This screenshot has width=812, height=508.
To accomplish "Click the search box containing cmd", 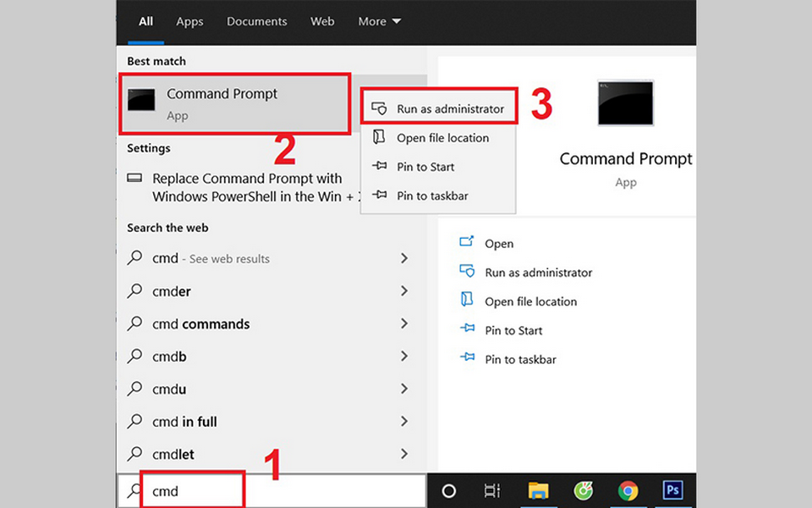I will pyautogui.click(x=272, y=490).
